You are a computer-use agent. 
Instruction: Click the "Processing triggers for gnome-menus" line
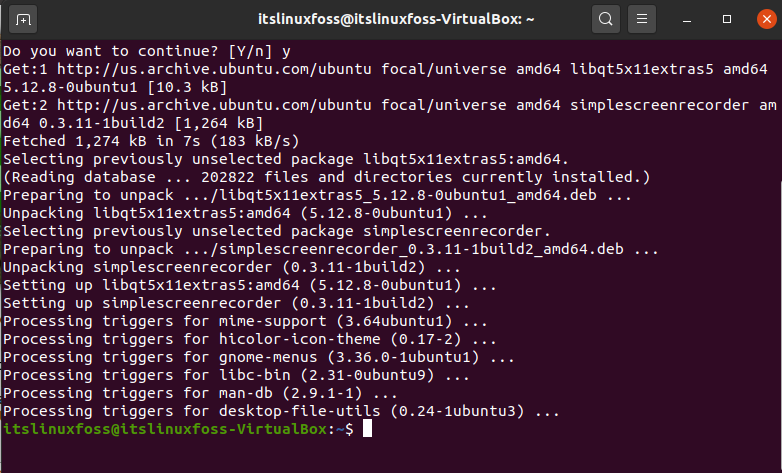(259, 357)
